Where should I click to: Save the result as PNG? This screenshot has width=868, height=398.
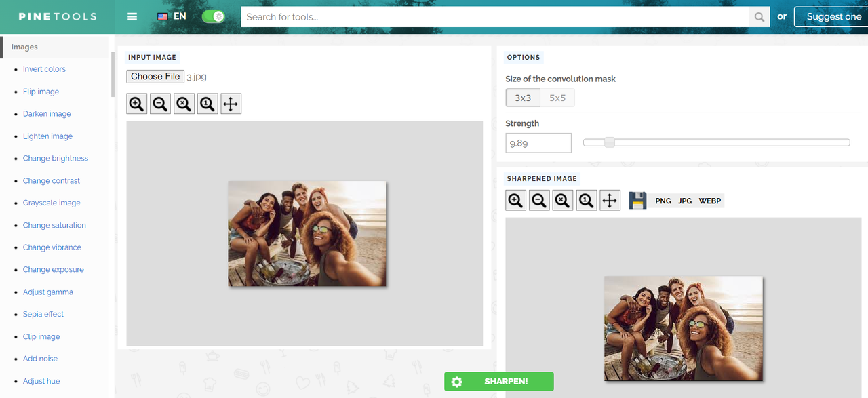(x=663, y=201)
